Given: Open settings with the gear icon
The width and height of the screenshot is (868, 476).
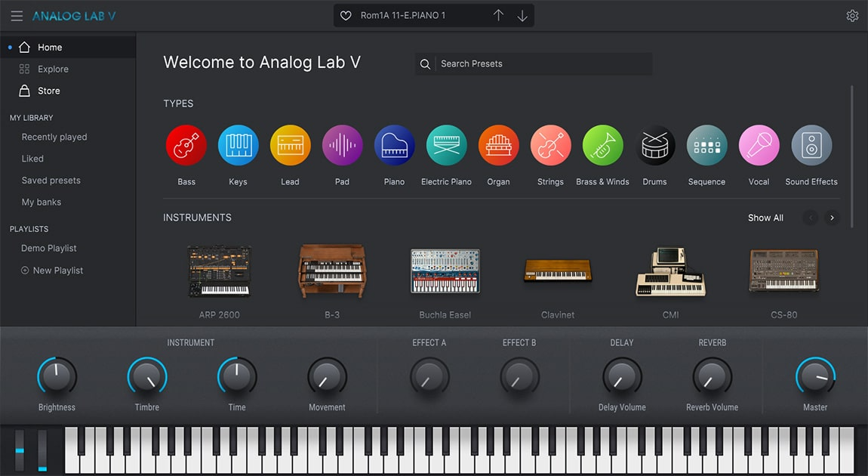Looking at the screenshot, I should coord(852,16).
